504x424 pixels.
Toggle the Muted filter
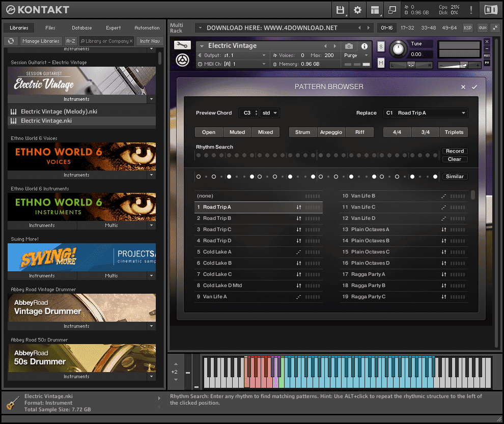click(x=237, y=132)
